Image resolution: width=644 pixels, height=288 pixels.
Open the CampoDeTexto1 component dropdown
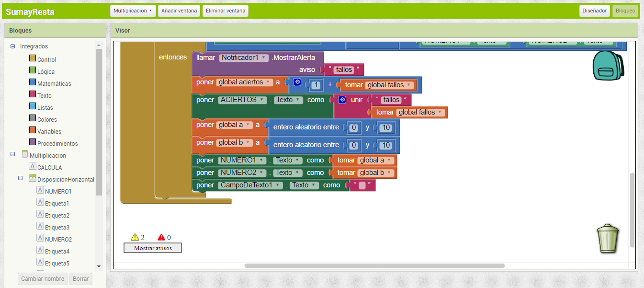250,185
